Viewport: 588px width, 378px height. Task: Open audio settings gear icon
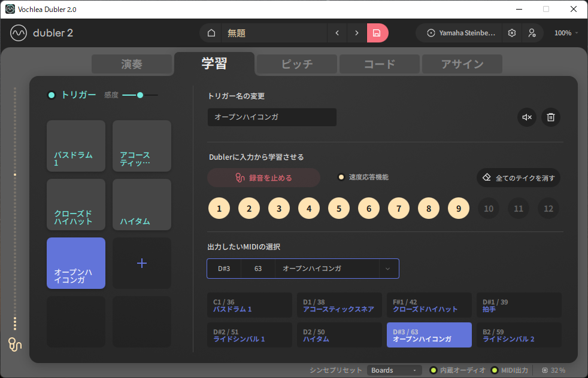tap(512, 33)
